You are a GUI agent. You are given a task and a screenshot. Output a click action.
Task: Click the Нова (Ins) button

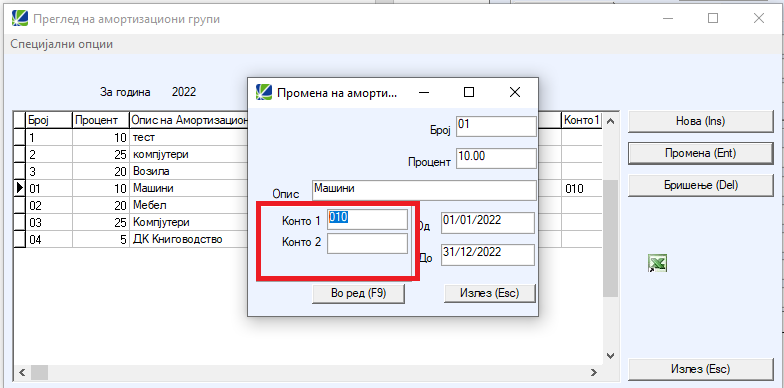click(700, 122)
